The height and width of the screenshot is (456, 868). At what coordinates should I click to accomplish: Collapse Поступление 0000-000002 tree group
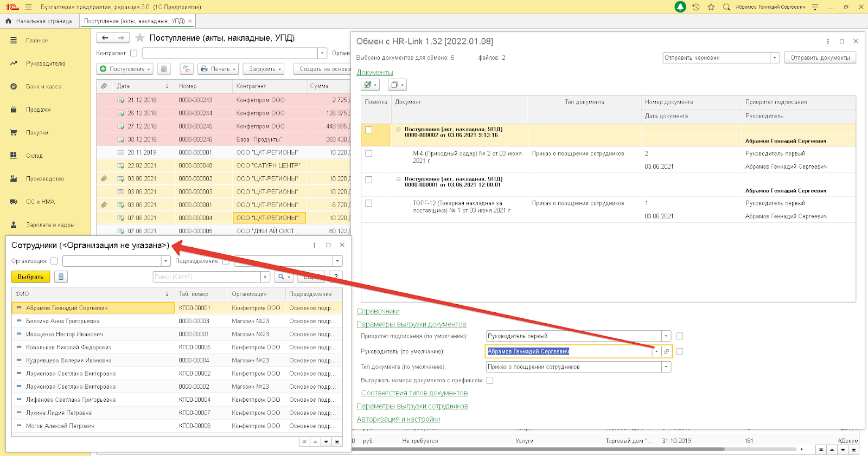(x=398, y=130)
